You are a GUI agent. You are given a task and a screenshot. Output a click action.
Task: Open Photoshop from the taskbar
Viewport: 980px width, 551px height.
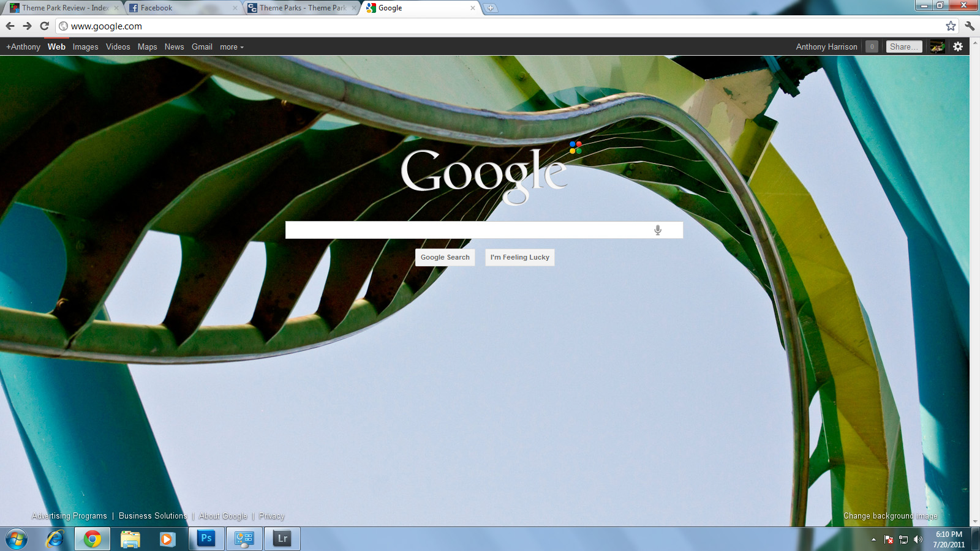pyautogui.click(x=206, y=539)
